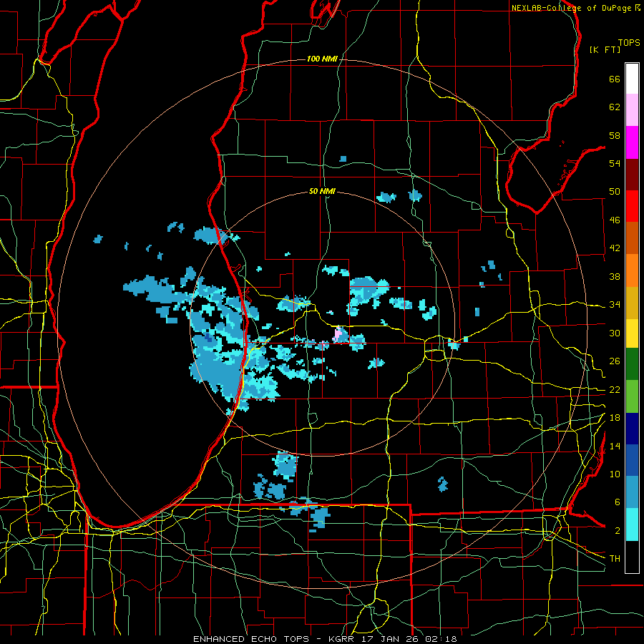The height and width of the screenshot is (644, 644).
Task: Click the magenta 58 K FT legend swatch
Action: (x=632, y=142)
